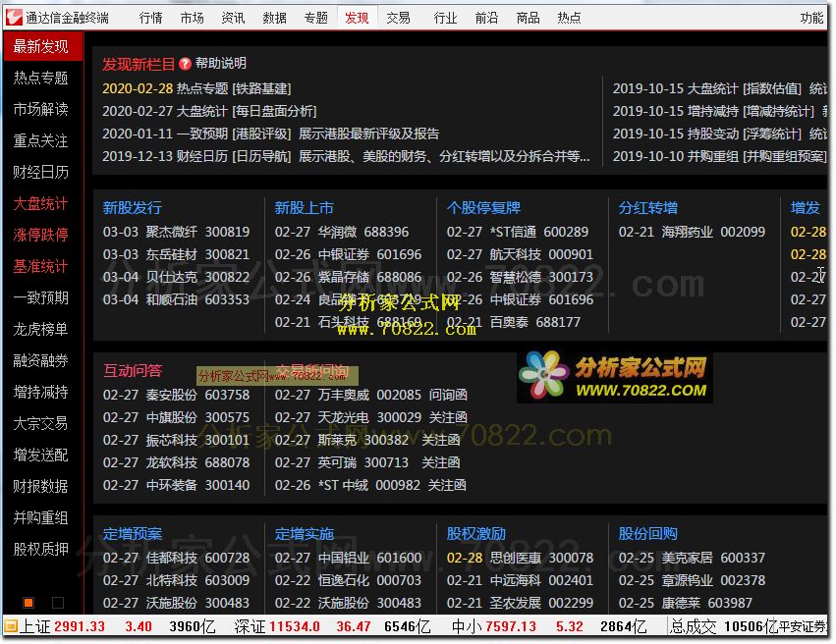Select 股权质押 in the sidebar
The image size is (836, 644).
(x=41, y=549)
